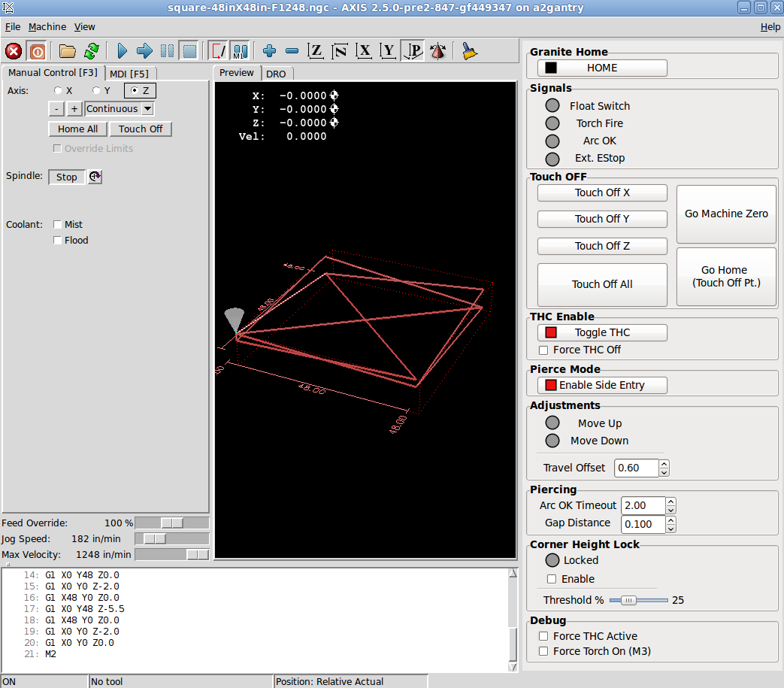Pause the program with the pause icon
Viewport: 784px width, 688px height.
point(167,51)
